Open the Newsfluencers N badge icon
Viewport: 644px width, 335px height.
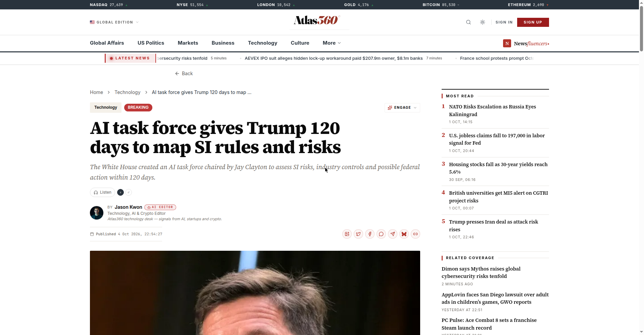point(507,43)
